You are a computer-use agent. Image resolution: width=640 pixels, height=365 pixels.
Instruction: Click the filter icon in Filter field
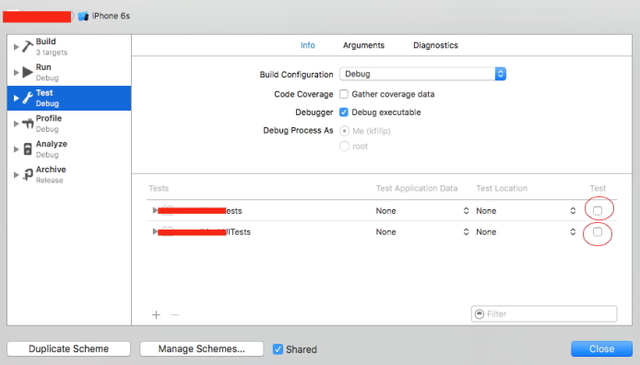(x=480, y=314)
